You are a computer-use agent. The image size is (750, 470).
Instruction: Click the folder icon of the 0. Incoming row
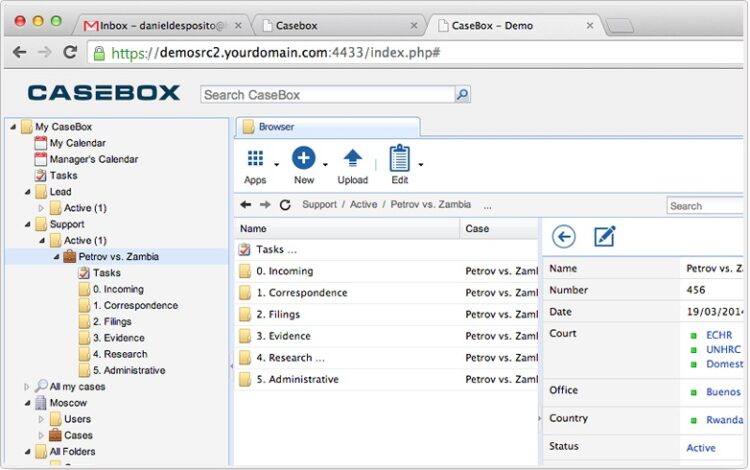245,271
